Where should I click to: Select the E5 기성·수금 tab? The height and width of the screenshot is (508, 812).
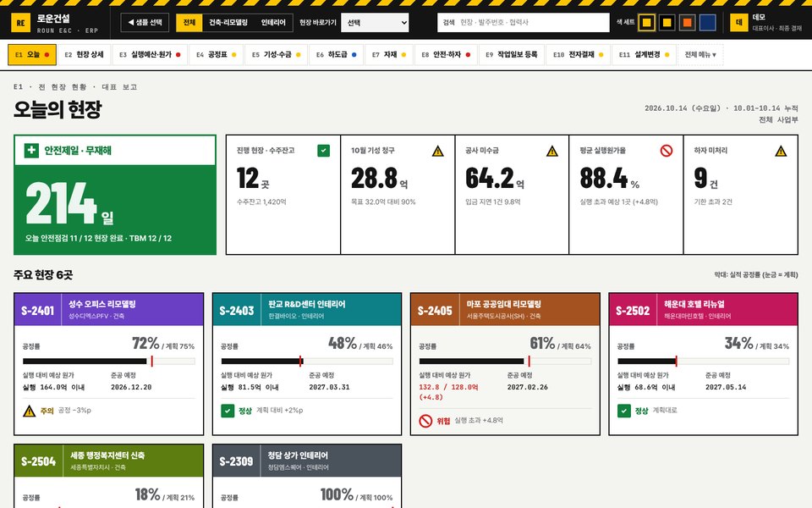click(x=276, y=54)
